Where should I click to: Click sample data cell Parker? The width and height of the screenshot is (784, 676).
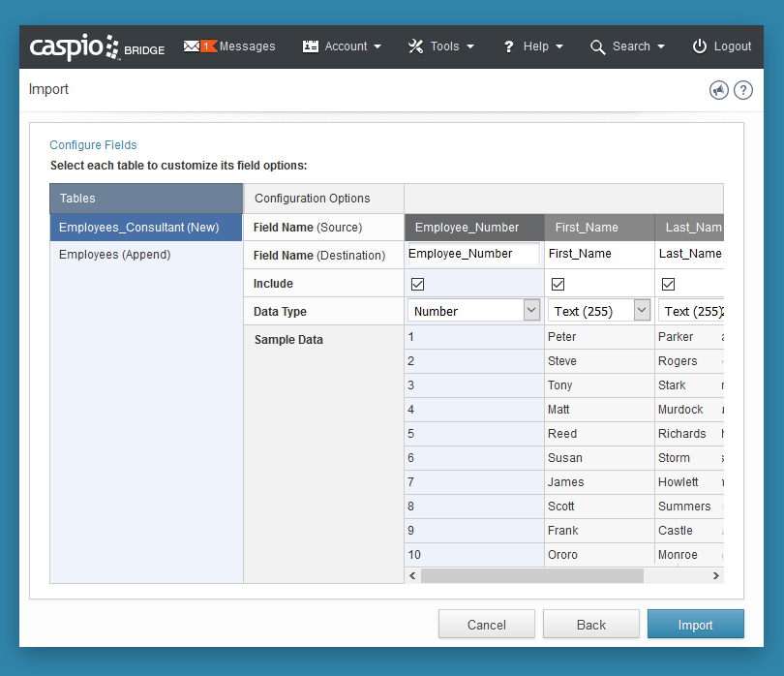point(688,337)
